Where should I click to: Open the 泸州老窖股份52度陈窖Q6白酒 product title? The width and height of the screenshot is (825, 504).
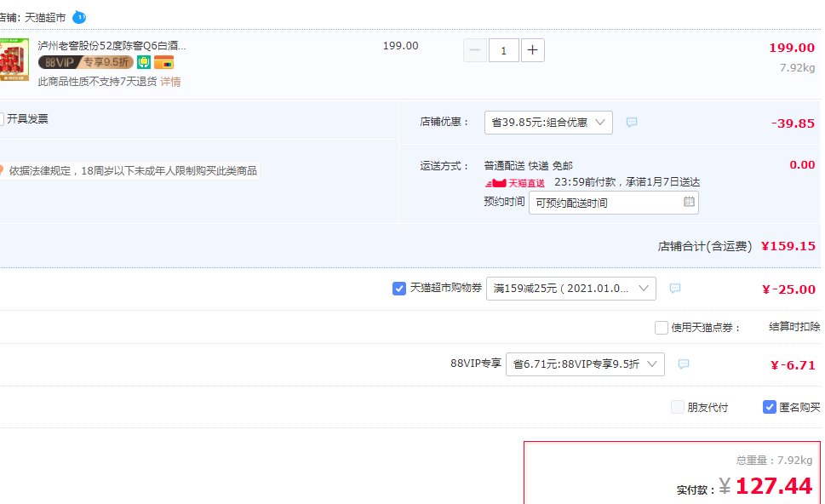[x=112, y=46]
